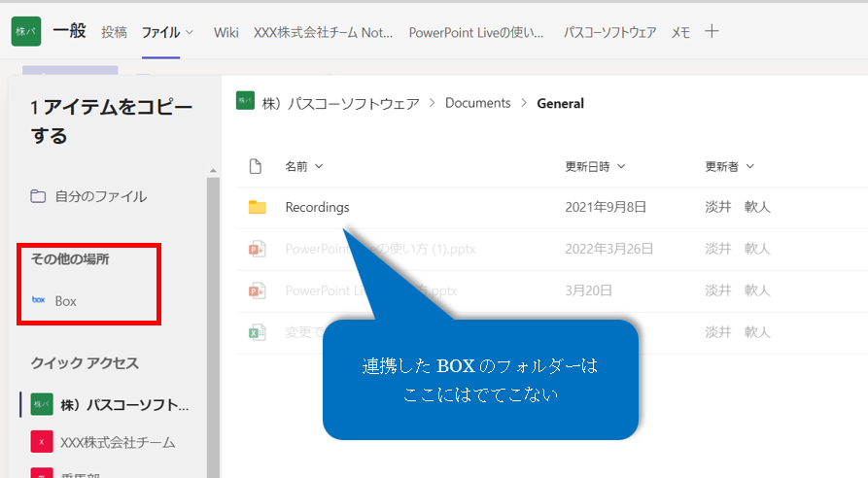
Task: Click 淡井 軟人 in 2022年3月26日 row
Action: [738, 249]
